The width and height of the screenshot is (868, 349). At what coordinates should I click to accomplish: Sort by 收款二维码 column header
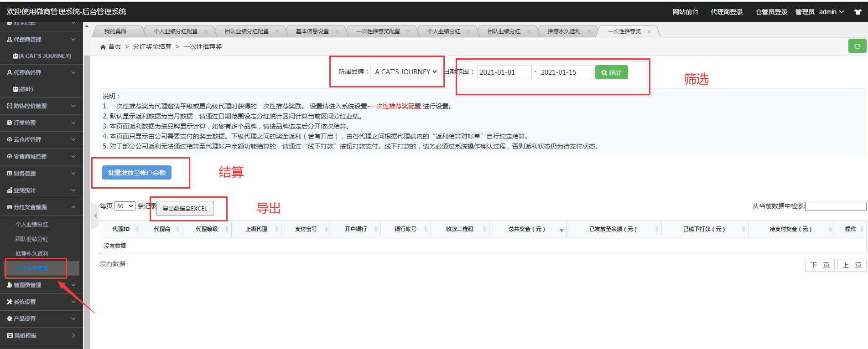[x=460, y=229]
